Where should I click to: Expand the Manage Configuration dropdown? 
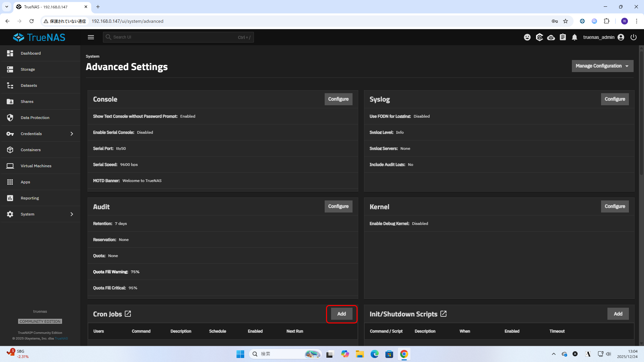pyautogui.click(x=602, y=66)
